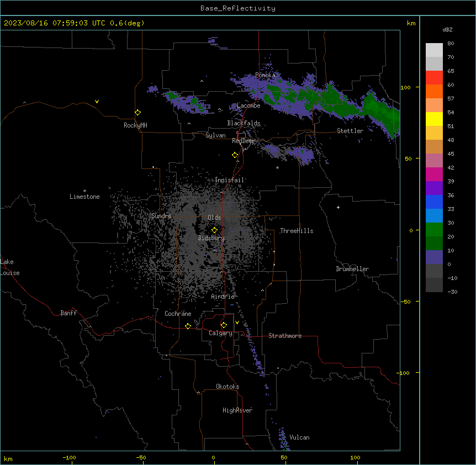Click the Vulcan label

tap(300, 437)
